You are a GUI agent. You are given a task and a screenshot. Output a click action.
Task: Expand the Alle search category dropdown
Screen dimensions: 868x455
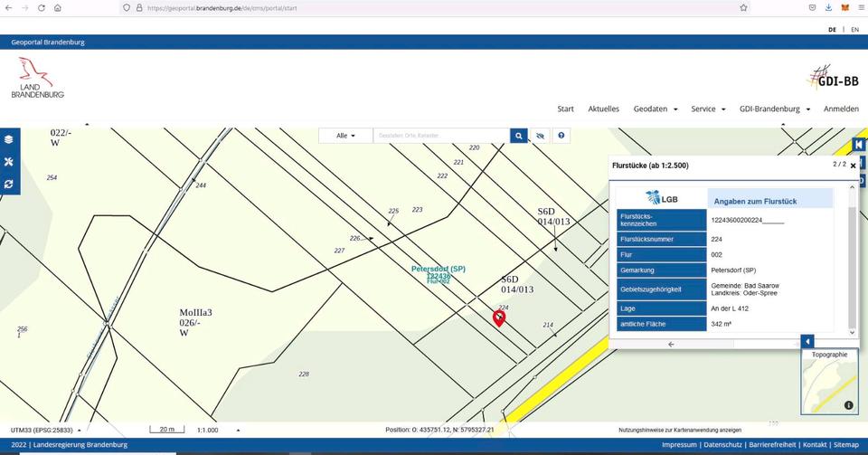click(345, 136)
